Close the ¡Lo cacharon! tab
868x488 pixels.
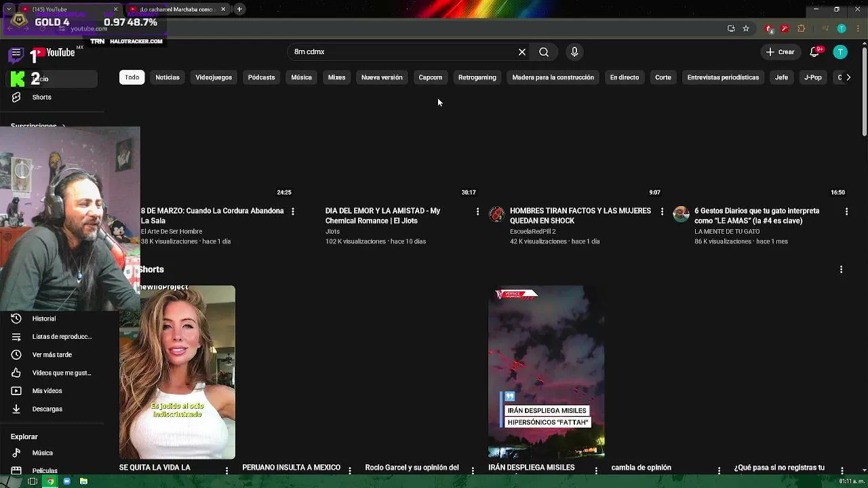[223, 9]
